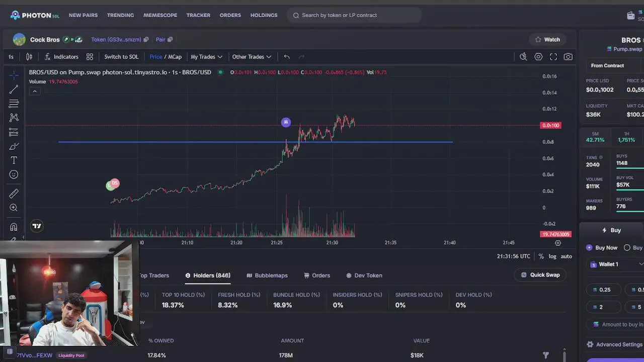Open chart settings hexagon icon
The width and height of the screenshot is (644, 362).
click(x=538, y=57)
